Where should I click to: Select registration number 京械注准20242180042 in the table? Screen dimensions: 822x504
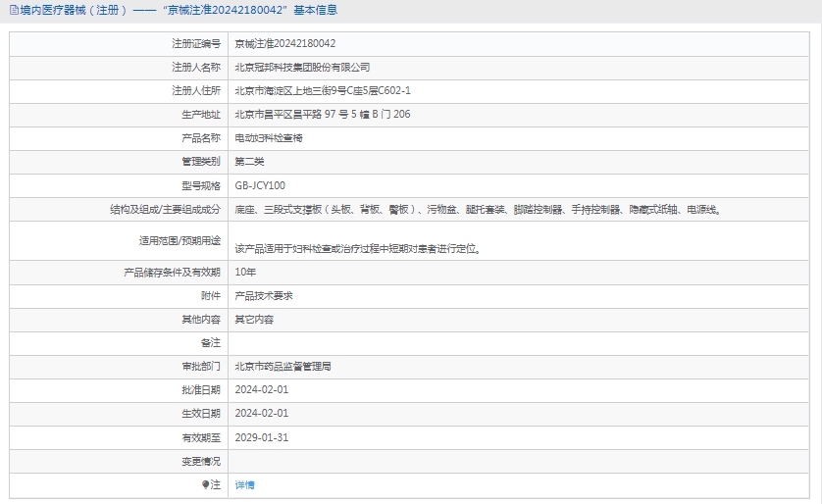click(x=285, y=44)
